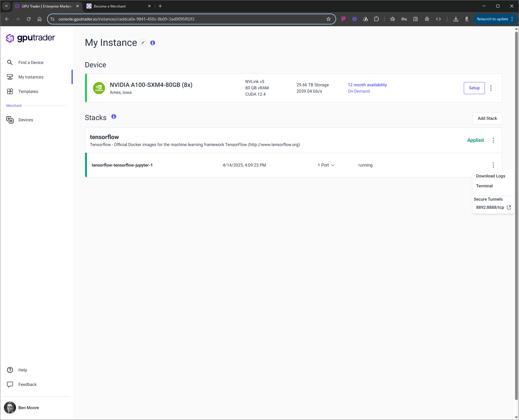
Task: Select My Instances in sidebar
Action: tap(31, 77)
